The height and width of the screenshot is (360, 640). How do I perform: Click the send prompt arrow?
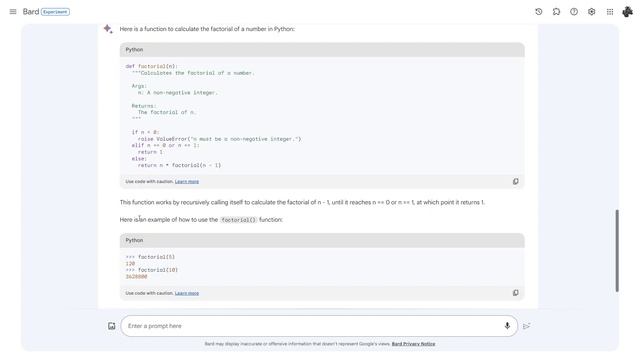(527, 326)
